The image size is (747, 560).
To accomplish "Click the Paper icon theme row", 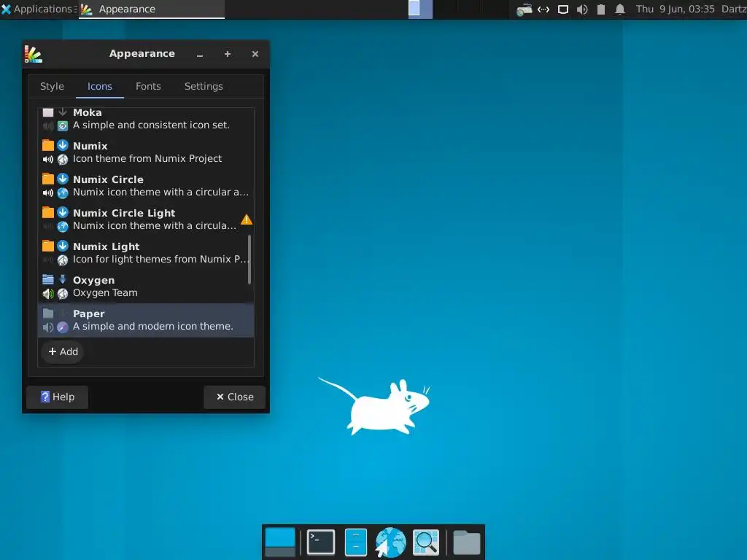I will click(146, 320).
